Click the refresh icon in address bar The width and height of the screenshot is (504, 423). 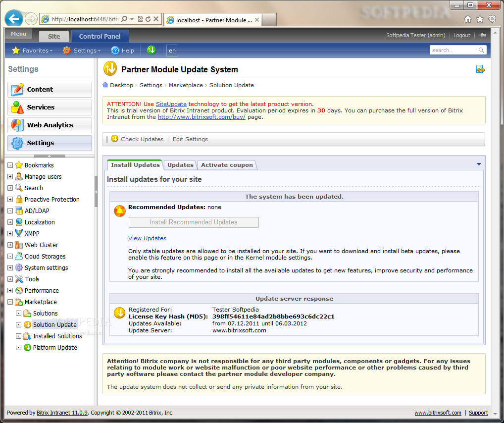pos(148,19)
